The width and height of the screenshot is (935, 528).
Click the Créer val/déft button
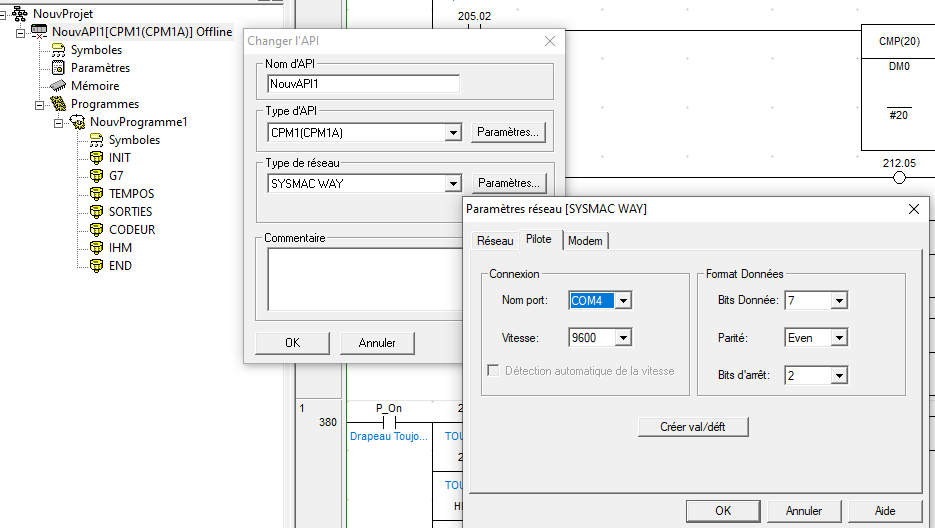[x=693, y=427]
